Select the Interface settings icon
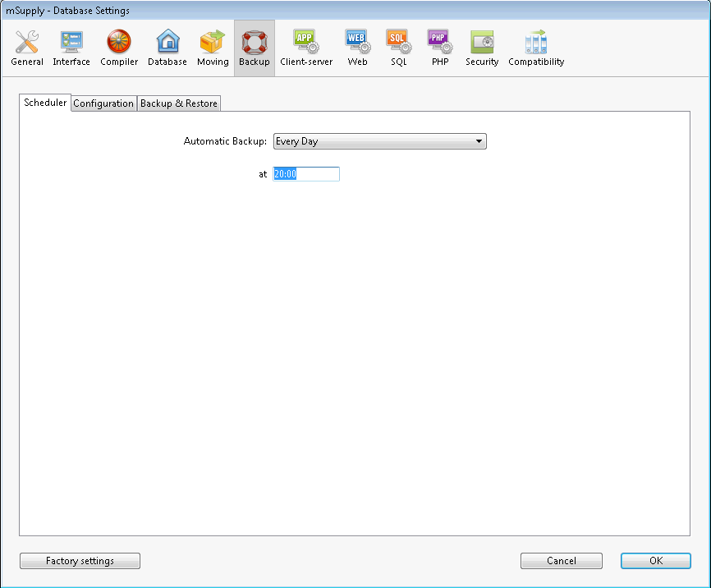Viewport: 711px width, 588px height. (71, 43)
